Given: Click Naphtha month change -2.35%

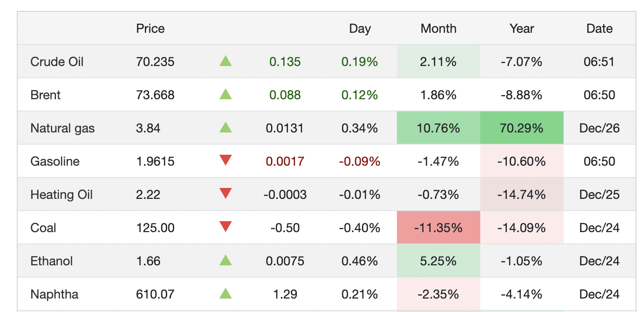Looking at the screenshot, I should pyautogui.click(x=438, y=294).
